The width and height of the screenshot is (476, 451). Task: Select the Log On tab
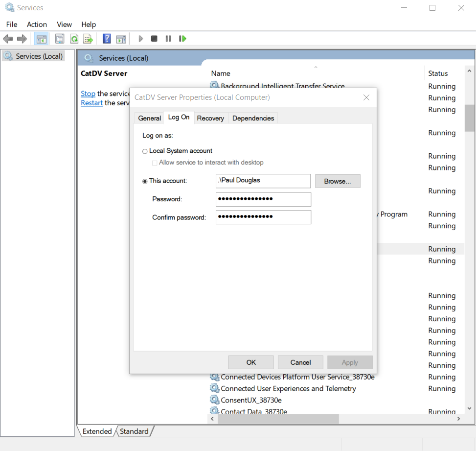179,118
